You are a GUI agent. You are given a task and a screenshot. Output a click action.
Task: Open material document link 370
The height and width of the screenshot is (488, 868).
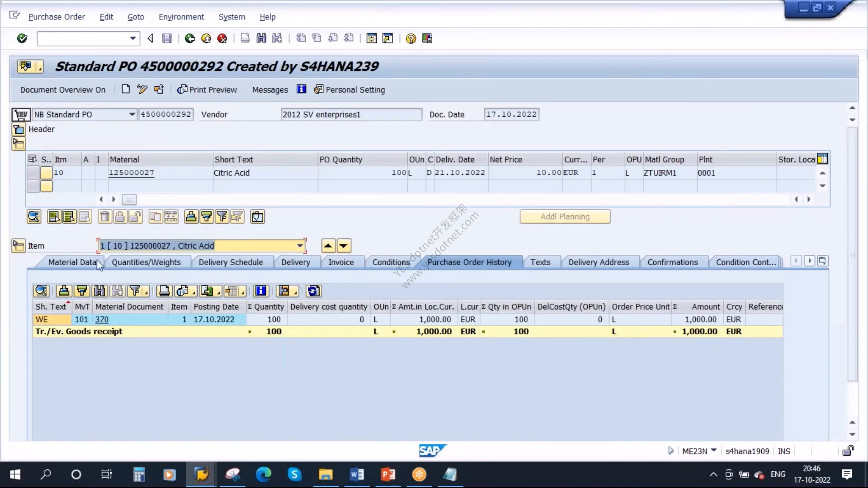point(102,319)
